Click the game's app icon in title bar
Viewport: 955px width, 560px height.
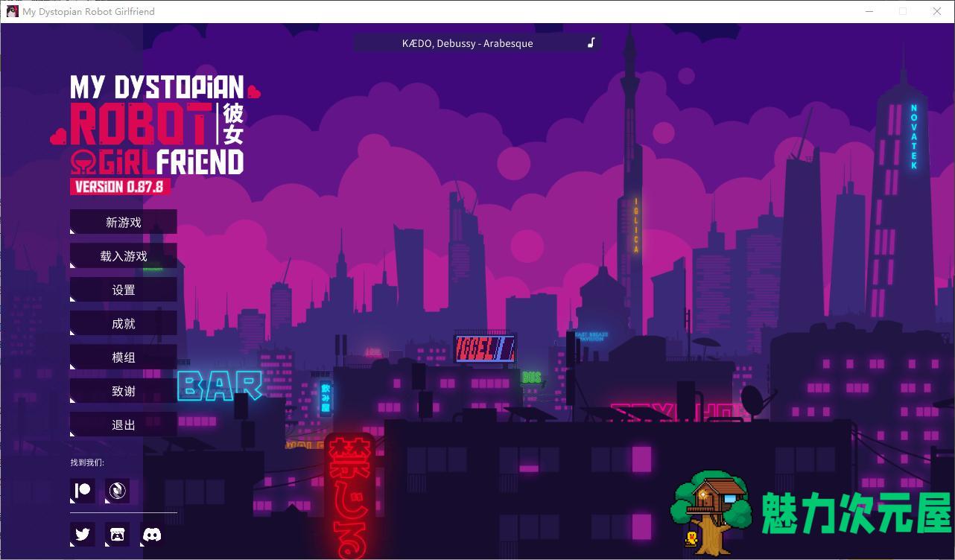click(x=12, y=11)
